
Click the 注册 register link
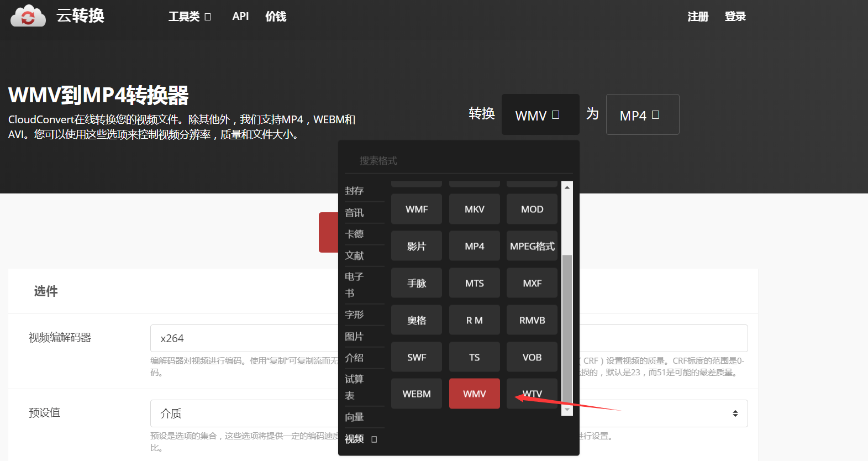pos(698,17)
